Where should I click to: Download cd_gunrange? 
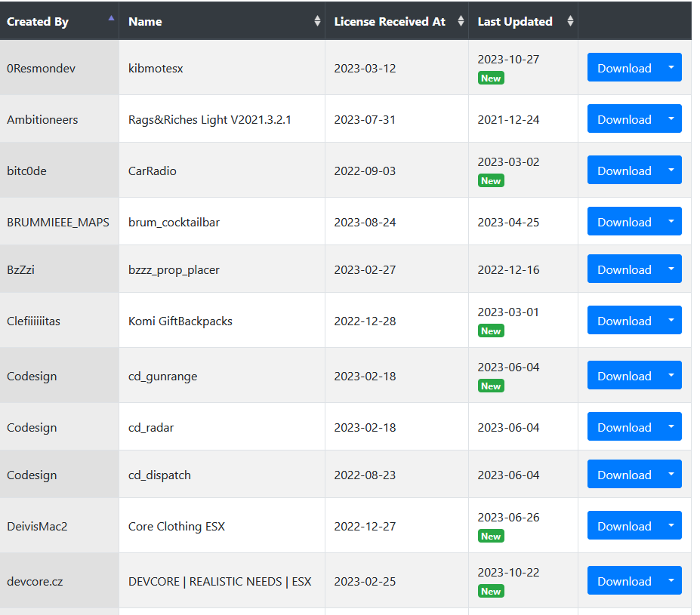(x=624, y=376)
